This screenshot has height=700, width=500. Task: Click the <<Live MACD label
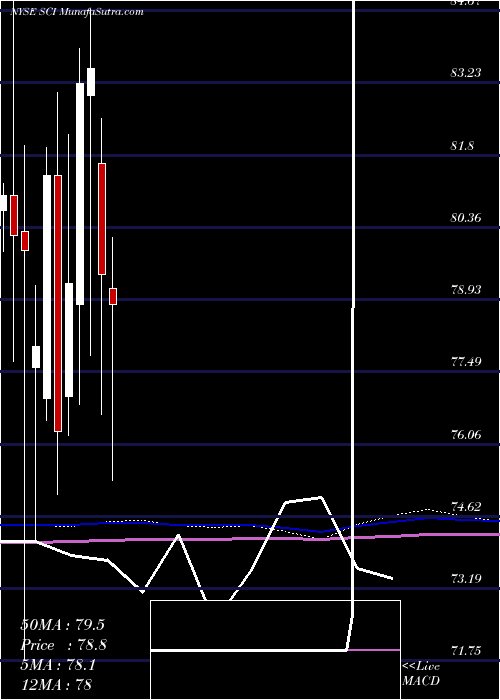(x=421, y=674)
